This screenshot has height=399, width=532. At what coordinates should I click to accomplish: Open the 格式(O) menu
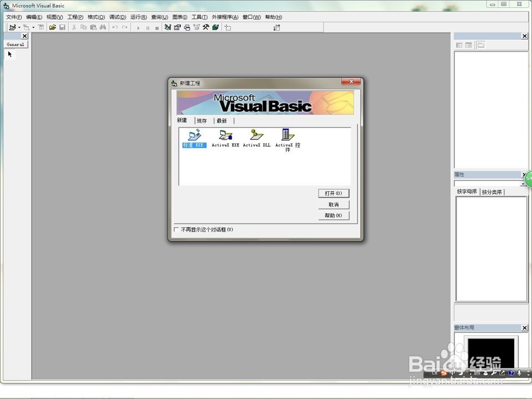tap(96, 17)
